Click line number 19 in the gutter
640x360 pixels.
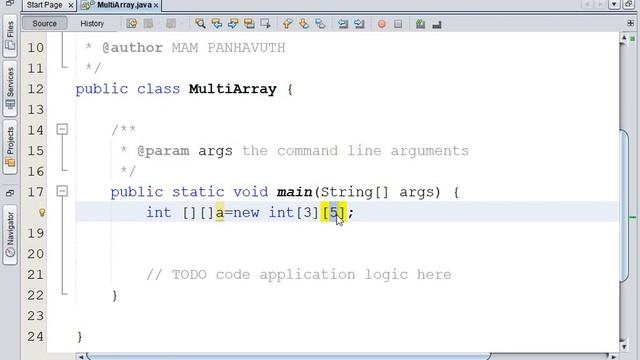36,233
